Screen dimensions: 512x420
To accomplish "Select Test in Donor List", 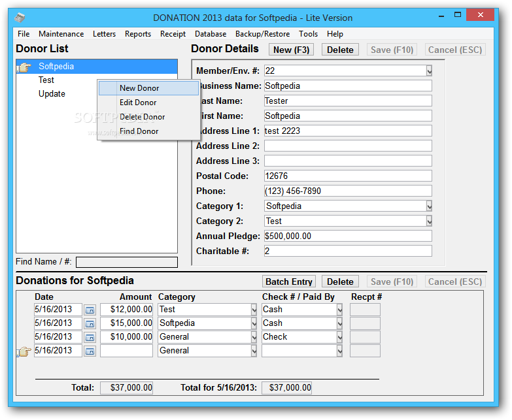I will [x=46, y=80].
